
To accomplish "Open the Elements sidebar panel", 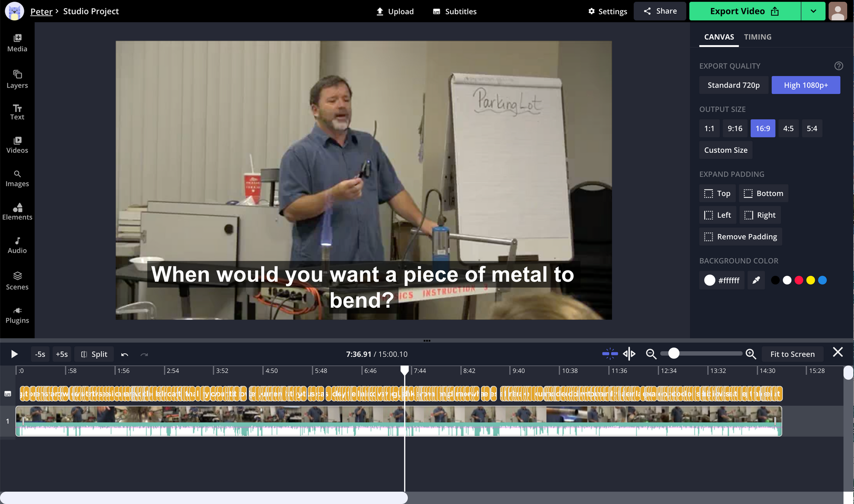I will tap(17, 211).
